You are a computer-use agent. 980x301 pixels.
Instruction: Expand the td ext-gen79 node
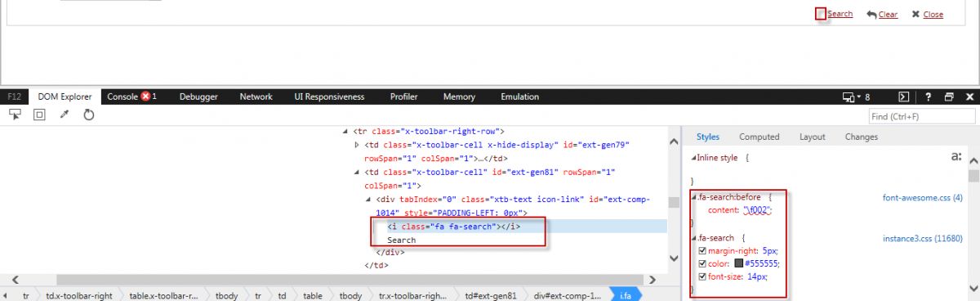357,145
